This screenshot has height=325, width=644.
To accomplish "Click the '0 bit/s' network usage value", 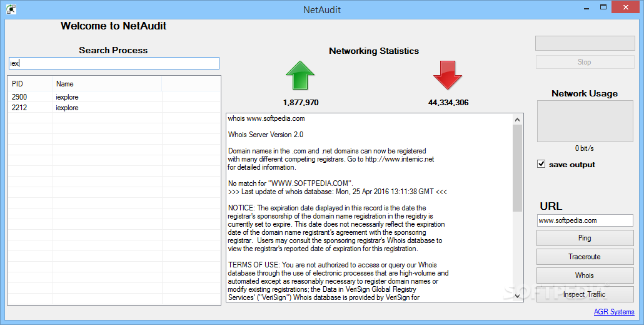I will (x=585, y=148).
